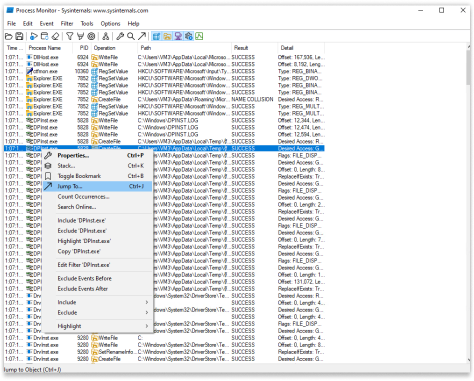Click the Open log file toolbar icon
The width and height of the screenshot is (474, 381).
coord(9,36)
